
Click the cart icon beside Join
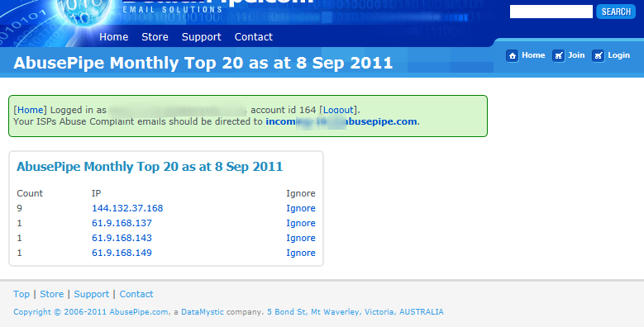(x=558, y=56)
